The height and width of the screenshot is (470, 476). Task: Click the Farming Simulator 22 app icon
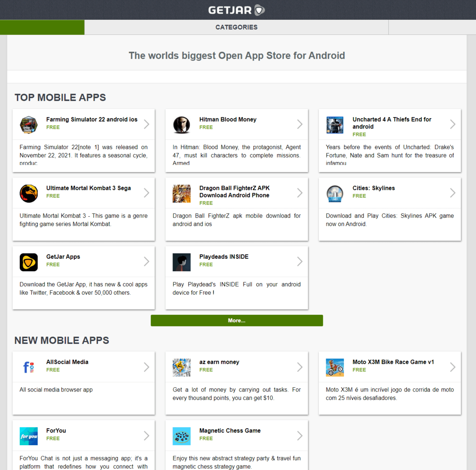pyautogui.click(x=28, y=125)
